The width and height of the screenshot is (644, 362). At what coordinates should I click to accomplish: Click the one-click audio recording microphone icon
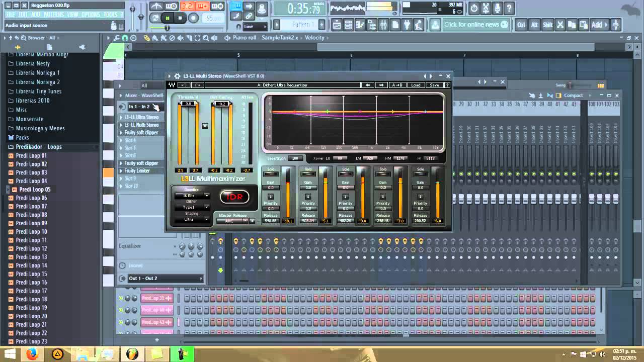tap(497, 8)
